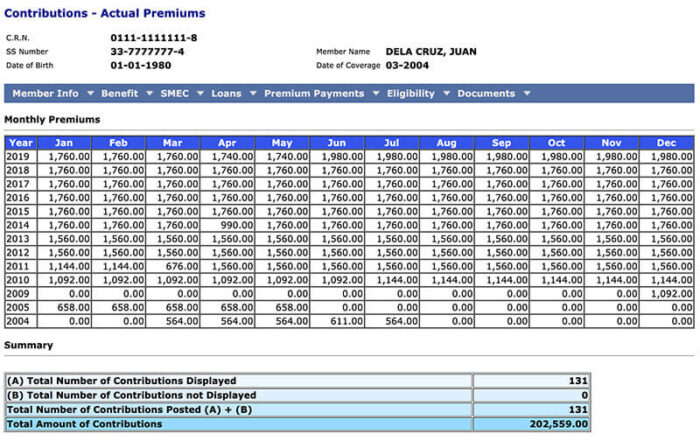Screen dimensions: 700x441
Task: Click the Date of Birth 01-01-1980
Action: point(141,65)
